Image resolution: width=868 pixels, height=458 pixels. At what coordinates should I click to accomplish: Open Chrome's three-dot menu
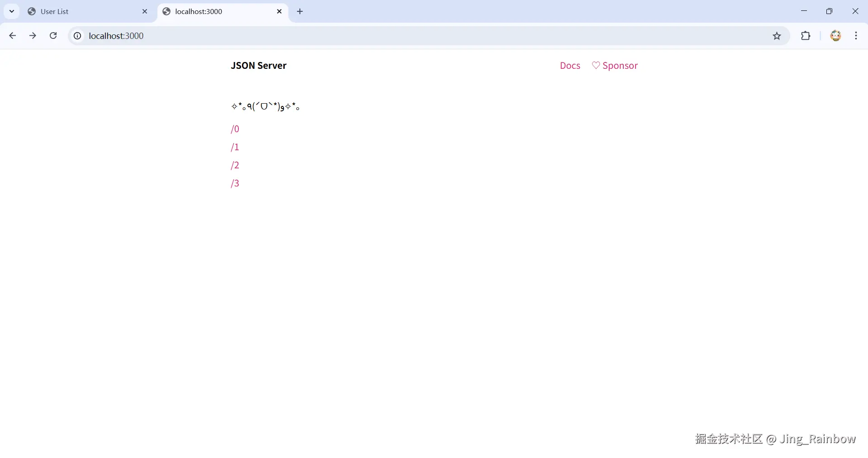(856, 35)
